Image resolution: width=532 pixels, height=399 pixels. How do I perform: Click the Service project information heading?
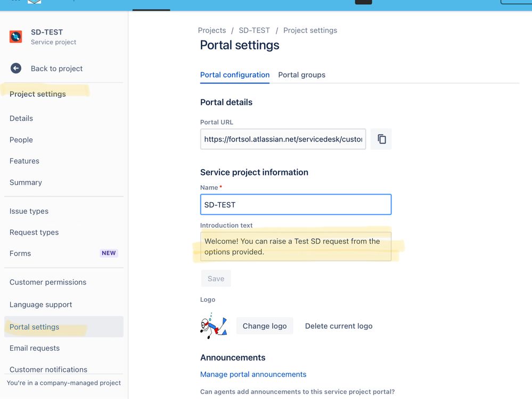[x=254, y=172]
